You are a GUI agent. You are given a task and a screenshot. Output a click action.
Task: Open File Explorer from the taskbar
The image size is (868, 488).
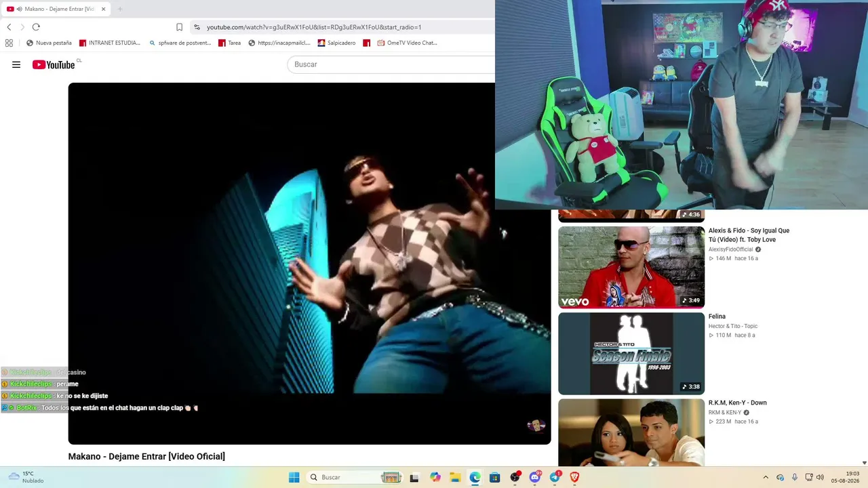[455, 477]
